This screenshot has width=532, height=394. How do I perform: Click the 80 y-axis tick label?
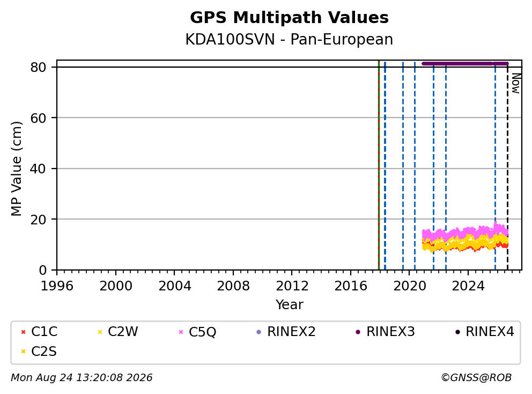38,67
